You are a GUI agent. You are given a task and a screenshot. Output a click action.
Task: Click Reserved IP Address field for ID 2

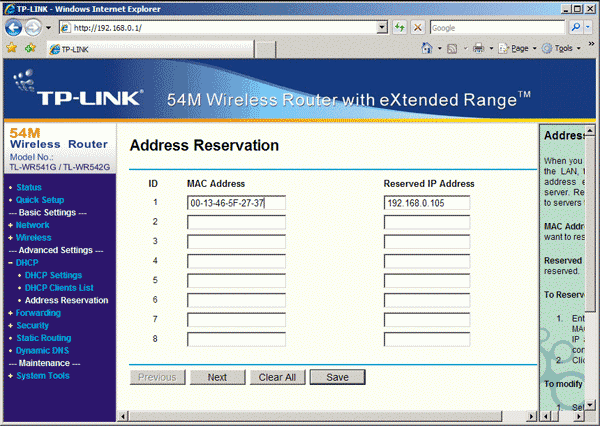427,222
